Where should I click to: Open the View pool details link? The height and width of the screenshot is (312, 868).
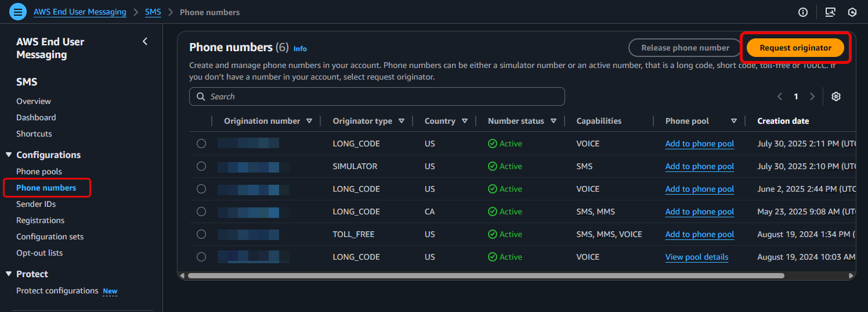pyautogui.click(x=696, y=257)
